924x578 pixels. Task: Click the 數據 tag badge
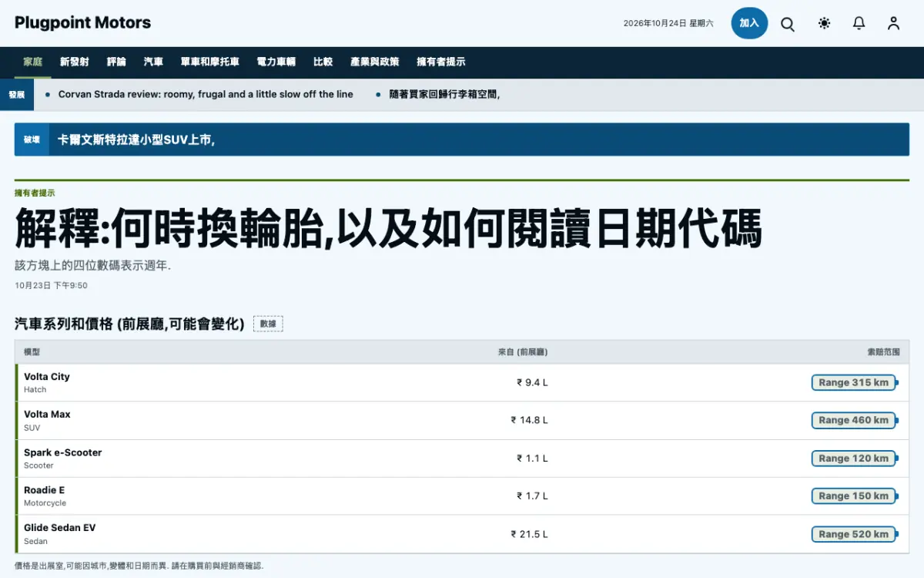(268, 324)
